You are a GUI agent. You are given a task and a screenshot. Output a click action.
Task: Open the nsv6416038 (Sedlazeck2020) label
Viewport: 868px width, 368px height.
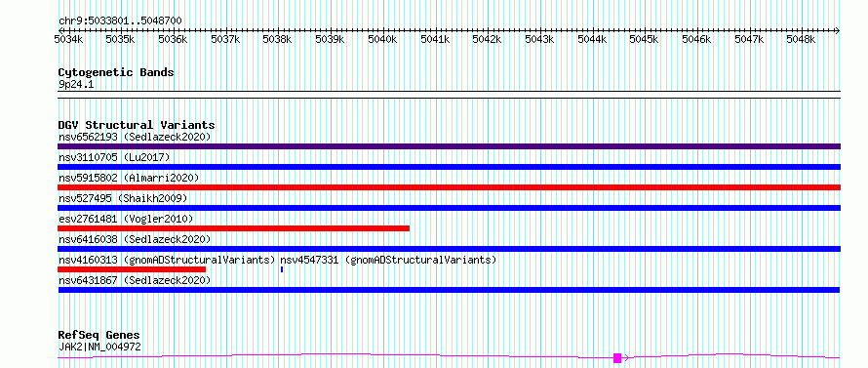click(x=135, y=239)
